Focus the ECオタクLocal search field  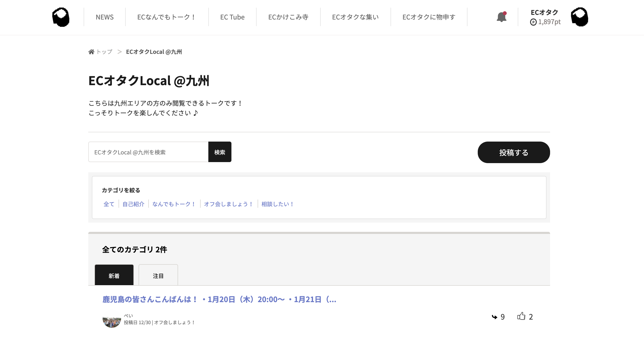148,152
